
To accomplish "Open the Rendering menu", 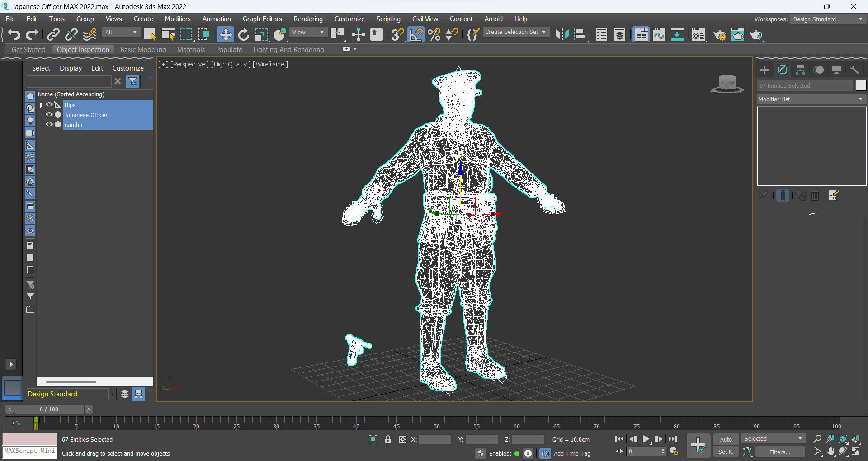I will point(308,19).
